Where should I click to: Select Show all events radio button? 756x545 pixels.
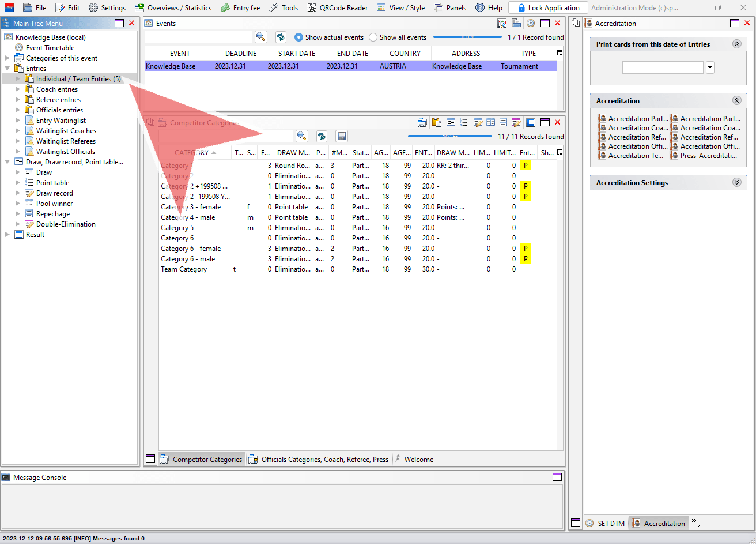pos(373,37)
